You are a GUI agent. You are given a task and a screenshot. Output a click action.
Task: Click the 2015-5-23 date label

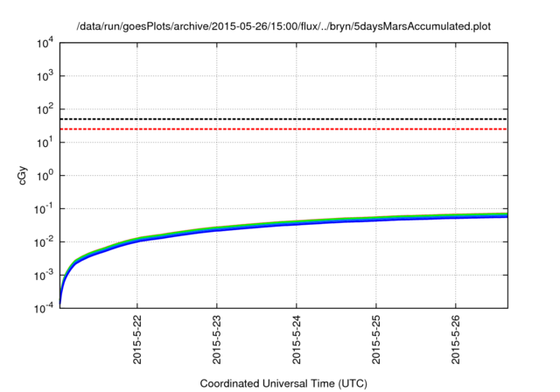(217, 339)
